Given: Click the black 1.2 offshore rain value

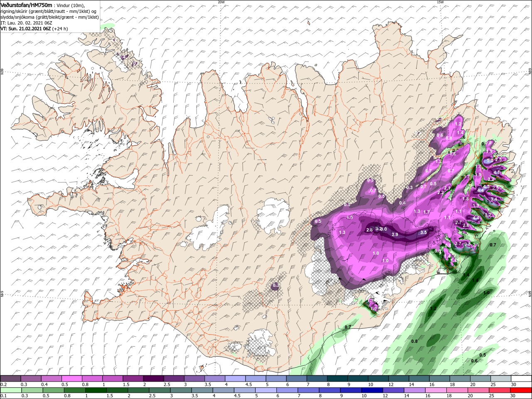Looking at the screenshot, I should [x=433, y=309].
